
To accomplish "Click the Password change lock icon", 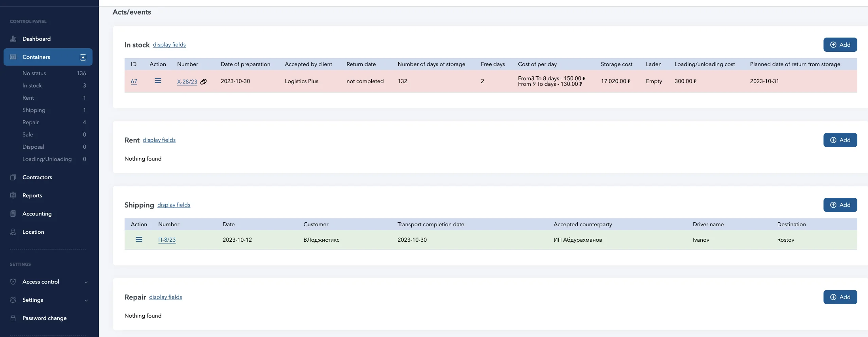I will 13,318.
